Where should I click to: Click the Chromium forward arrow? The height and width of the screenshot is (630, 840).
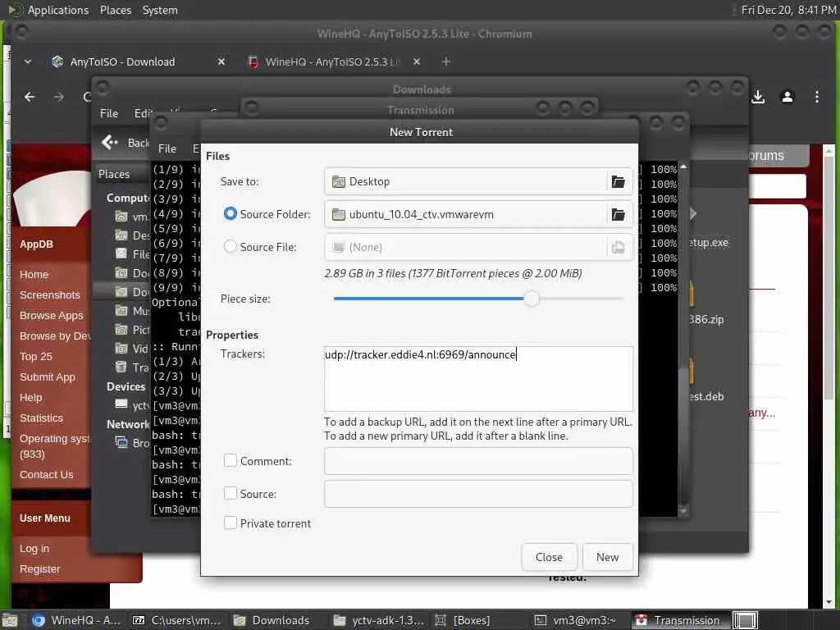click(58, 97)
